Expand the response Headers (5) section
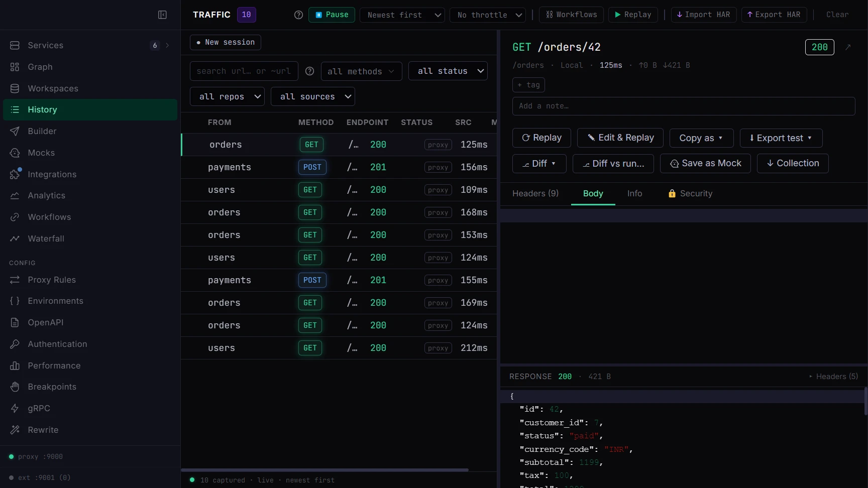The width and height of the screenshot is (868, 488). point(833,377)
